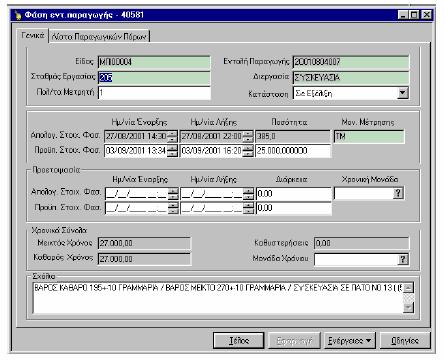
Task: Open the Λίστα Παραγωγικών Πόρων tab
Action: click(99, 36)
